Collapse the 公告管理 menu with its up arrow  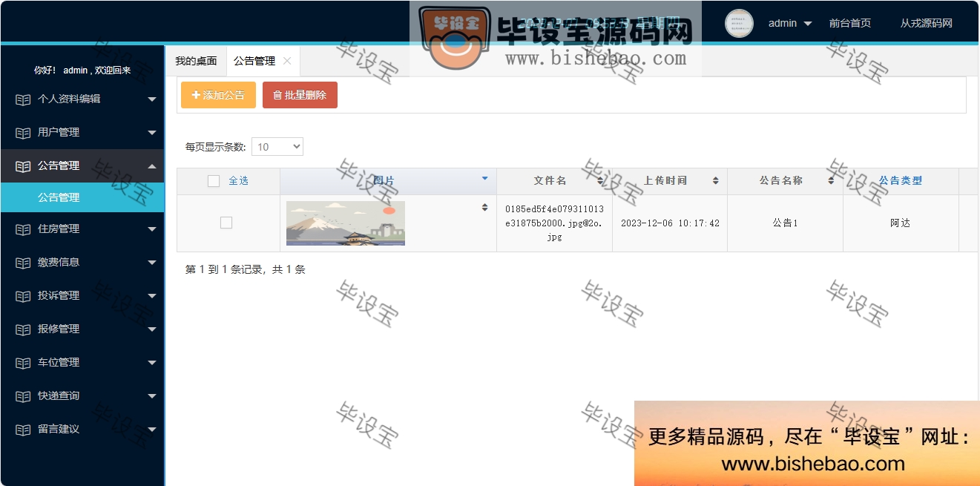152,166
